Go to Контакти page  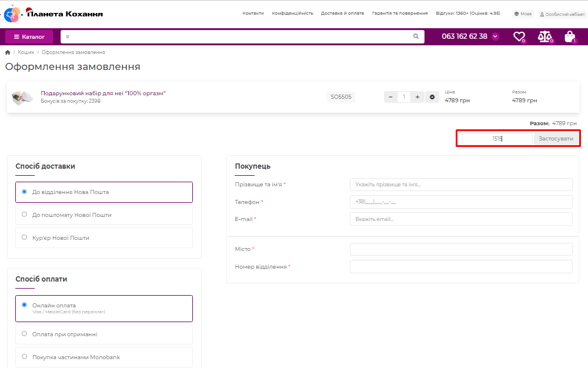click(253, 13)
